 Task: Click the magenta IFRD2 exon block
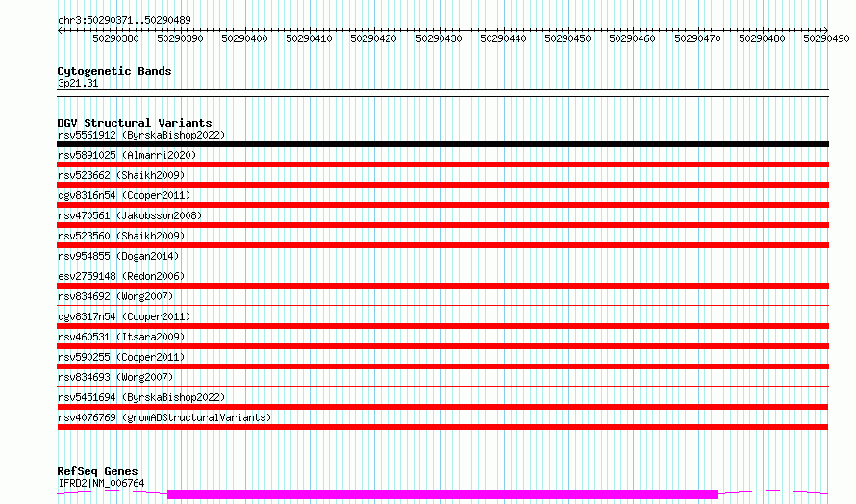coord(442,494)
